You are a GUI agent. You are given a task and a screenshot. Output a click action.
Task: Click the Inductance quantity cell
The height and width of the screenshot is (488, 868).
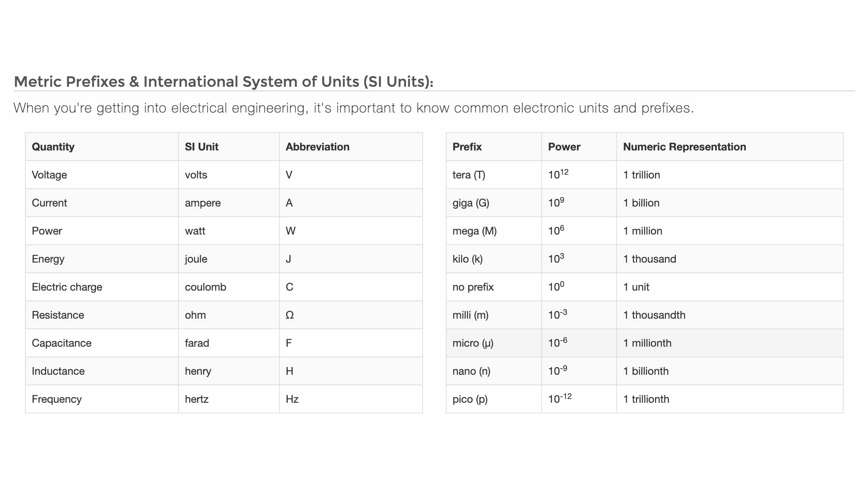[x=58, y=371]
